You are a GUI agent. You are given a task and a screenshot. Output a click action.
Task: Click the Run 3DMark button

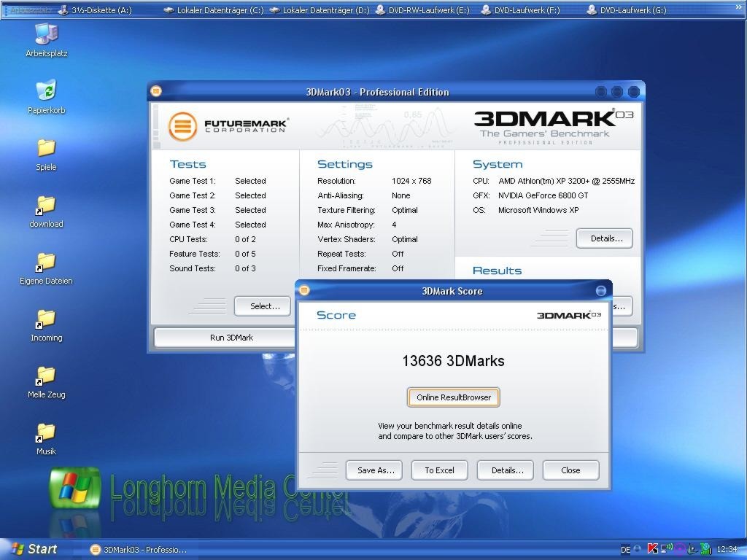click(231, 338)
